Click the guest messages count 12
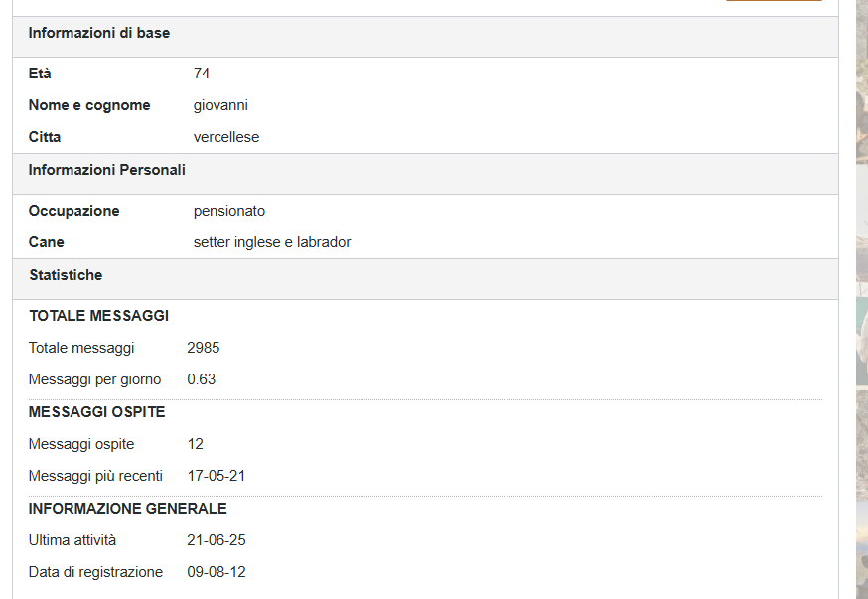Screen dimensions: 868x599 point(196,444)
